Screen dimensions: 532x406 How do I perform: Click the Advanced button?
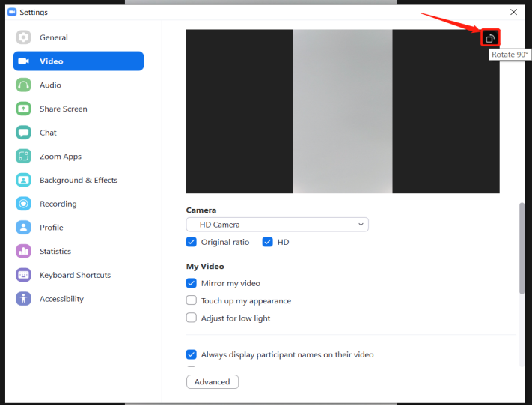pos(213,382)
